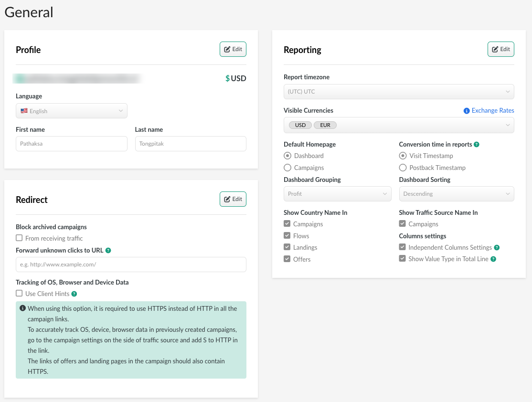Click the help icon next to Conversion time in reports
The height and width of the screenshot is (402, 532).
pyautogui.click(x=477, y=144)
